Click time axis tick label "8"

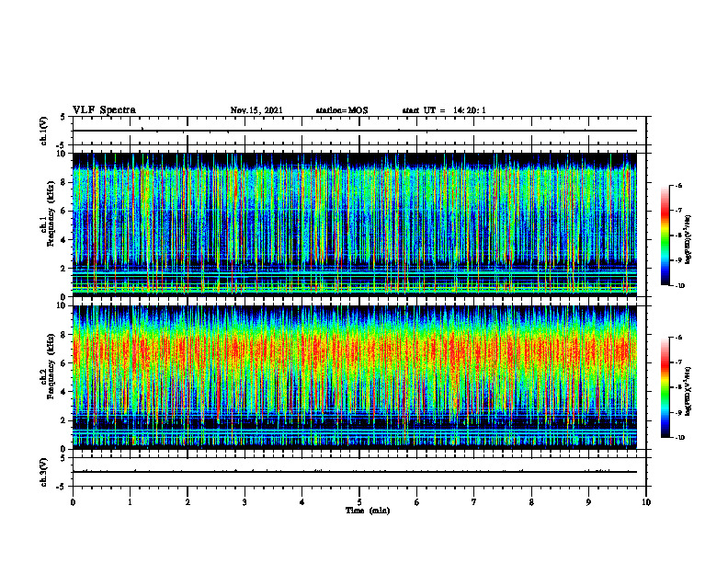coord(531,502)
